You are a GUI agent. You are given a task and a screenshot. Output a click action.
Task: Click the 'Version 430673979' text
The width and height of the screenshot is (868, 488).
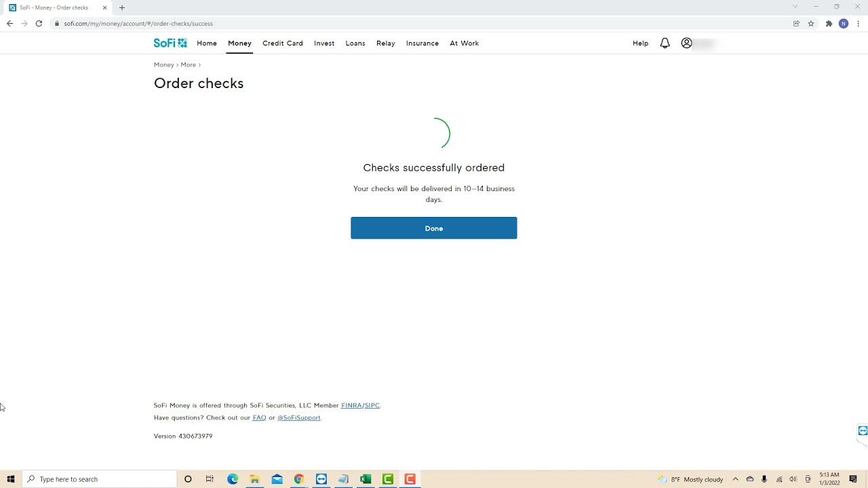(183, 436)
